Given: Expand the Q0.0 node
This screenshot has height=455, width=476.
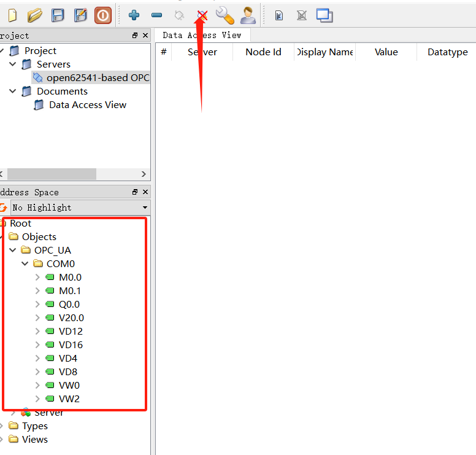Looking at the screenshot, I should [x=37, y=304].
